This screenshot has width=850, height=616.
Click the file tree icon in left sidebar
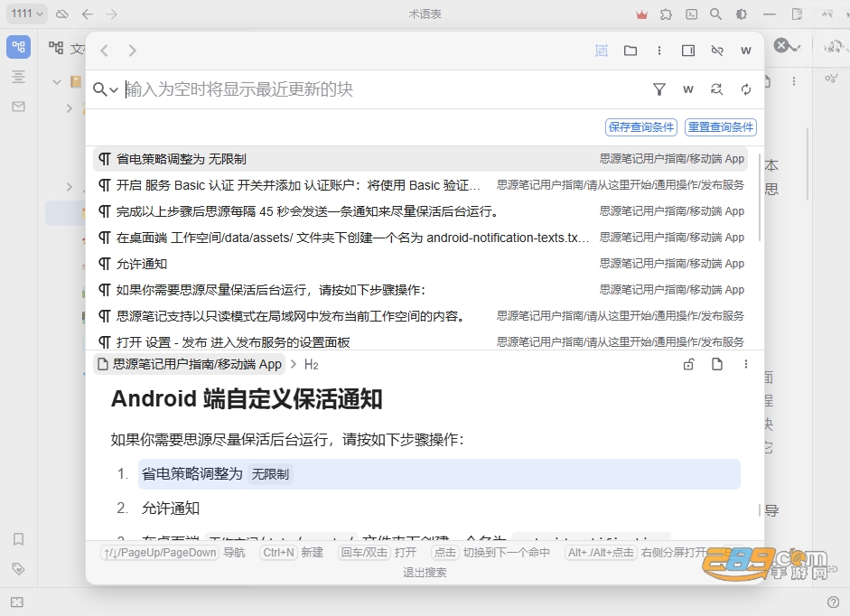point(18,47)
